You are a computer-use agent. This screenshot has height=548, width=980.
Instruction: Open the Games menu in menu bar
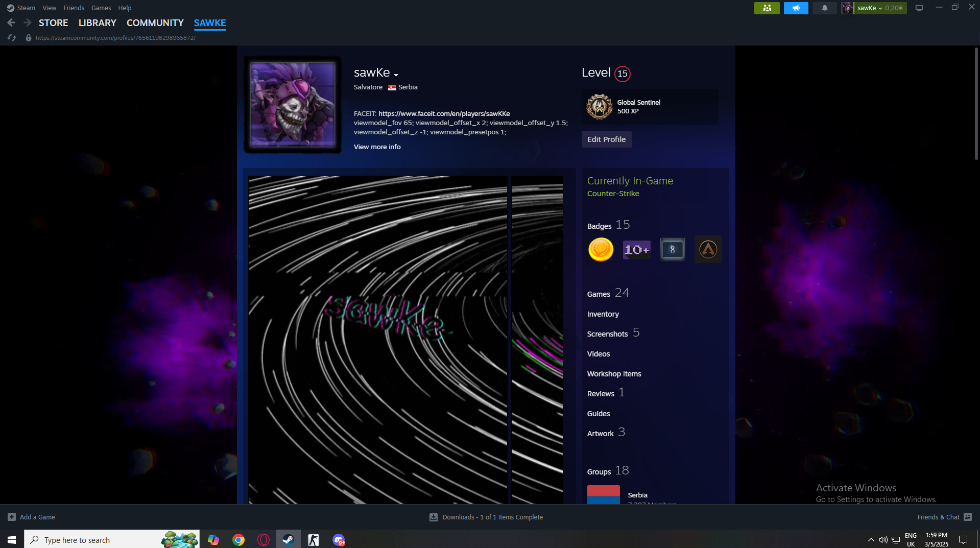pyautogui.click(x=101, y=8)
